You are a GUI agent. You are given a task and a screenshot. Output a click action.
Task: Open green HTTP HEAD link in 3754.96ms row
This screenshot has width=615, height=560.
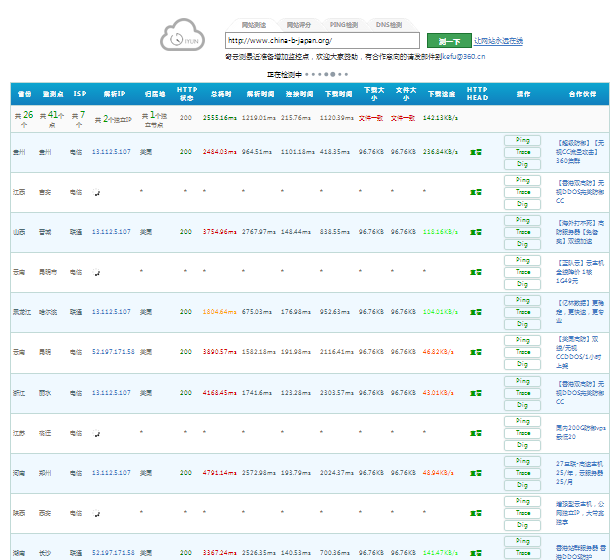[x=476, y=232]
